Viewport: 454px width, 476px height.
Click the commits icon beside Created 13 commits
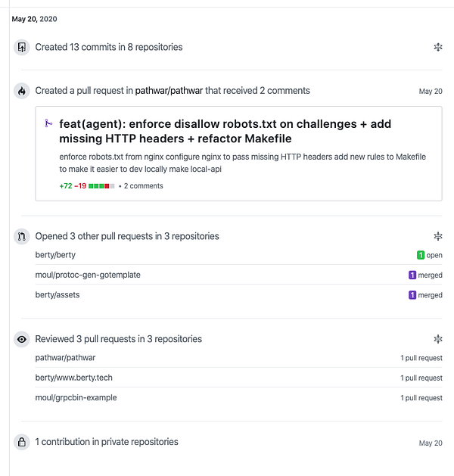(22, 48)
